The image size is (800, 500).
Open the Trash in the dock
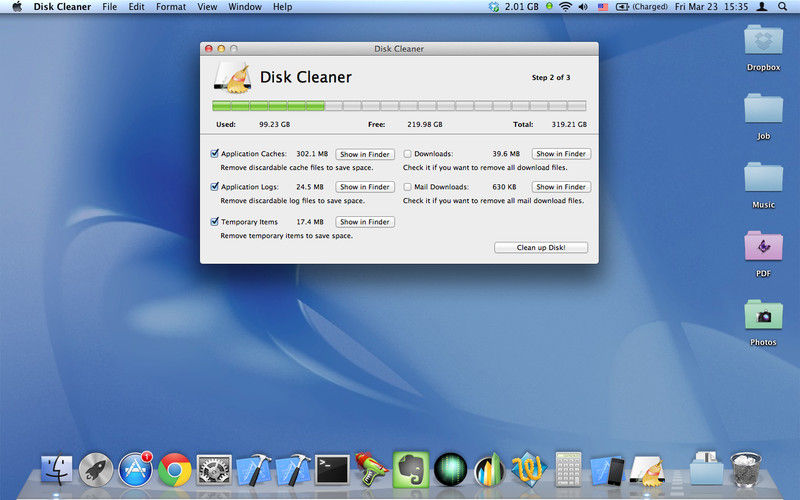click(x=745, y=469)
